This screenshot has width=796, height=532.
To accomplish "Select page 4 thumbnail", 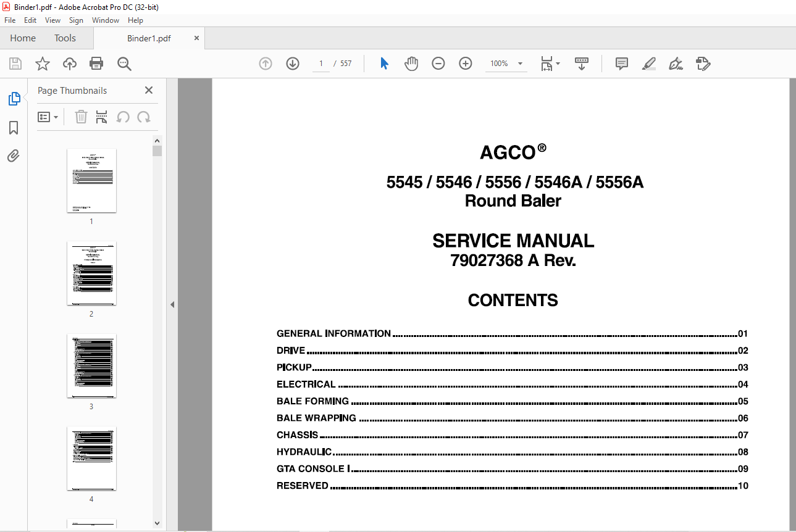I will pos(91,458).
